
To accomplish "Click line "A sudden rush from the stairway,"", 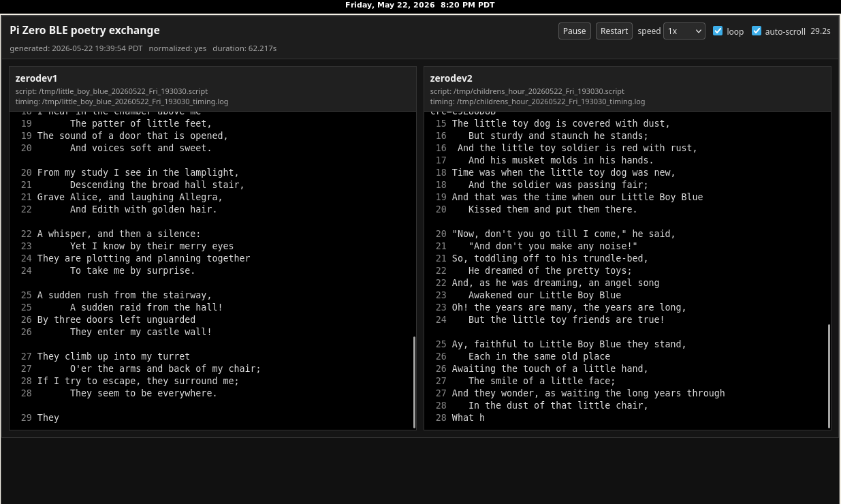I will coord(125,295).
